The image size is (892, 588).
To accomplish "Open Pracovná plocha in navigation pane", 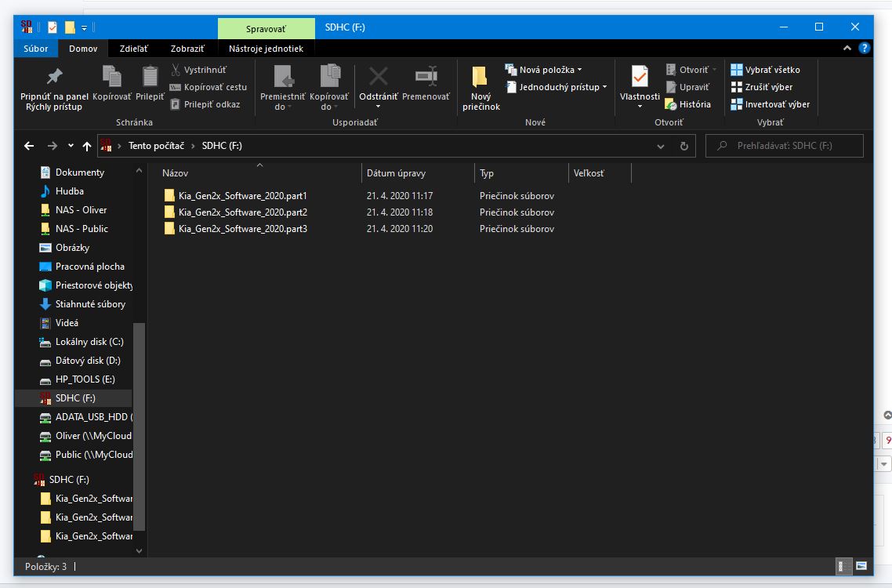I will (82, 267).
